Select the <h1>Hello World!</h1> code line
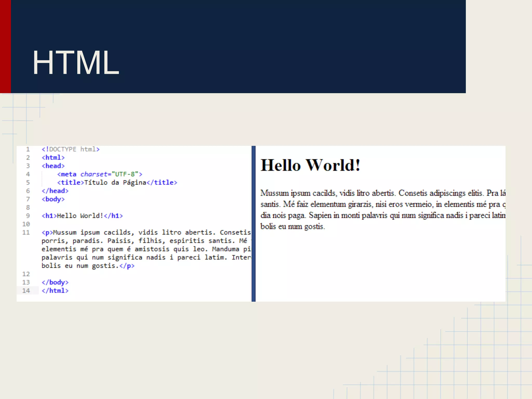The image size is (532, 399). [x=82, y=216]
